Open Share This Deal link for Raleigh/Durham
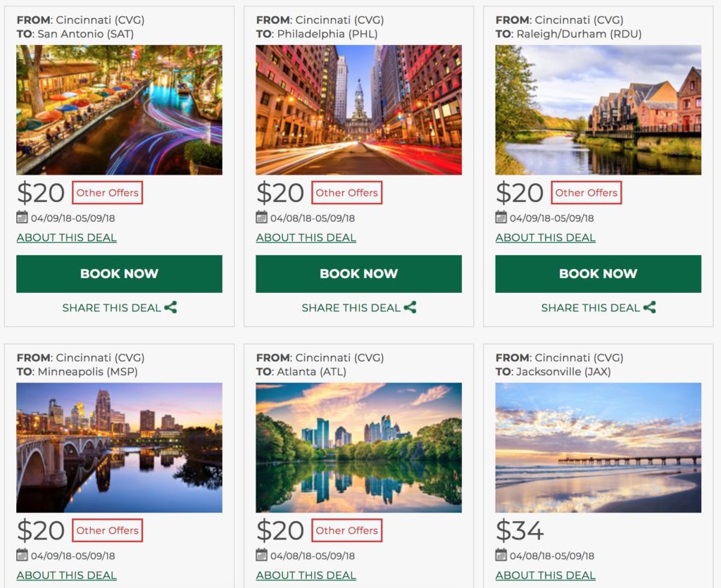This screenshot has height=588, width=721. (590, 308)
